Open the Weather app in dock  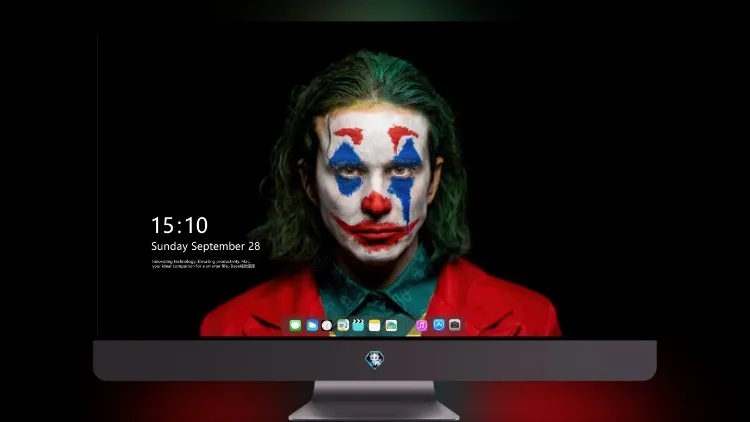pyautogui.click(x=312, y=325)
